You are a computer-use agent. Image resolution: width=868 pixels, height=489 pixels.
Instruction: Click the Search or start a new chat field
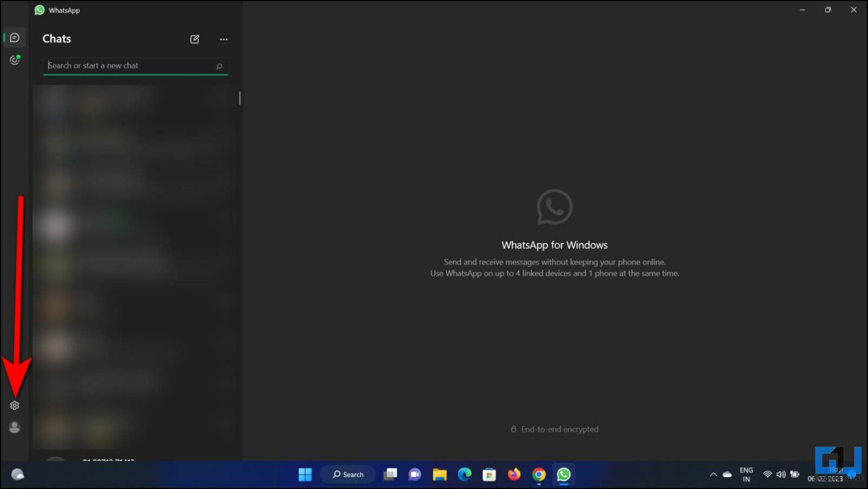pos(113,66)
